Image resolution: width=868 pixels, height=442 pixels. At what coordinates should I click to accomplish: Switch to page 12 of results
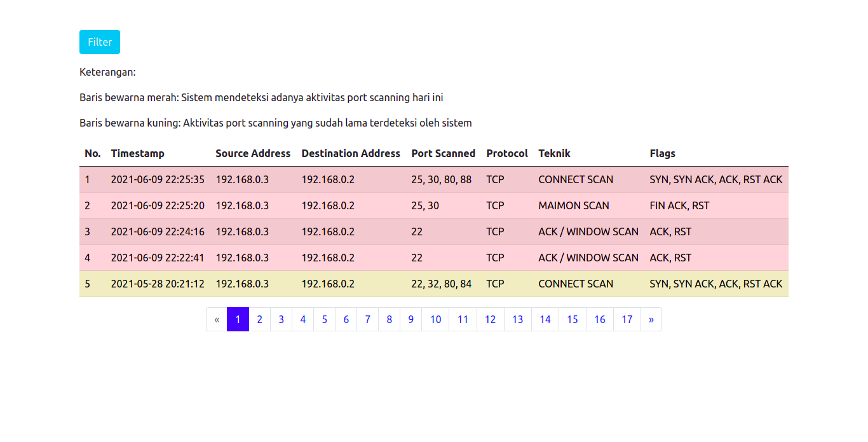click(x=490, y=319)
